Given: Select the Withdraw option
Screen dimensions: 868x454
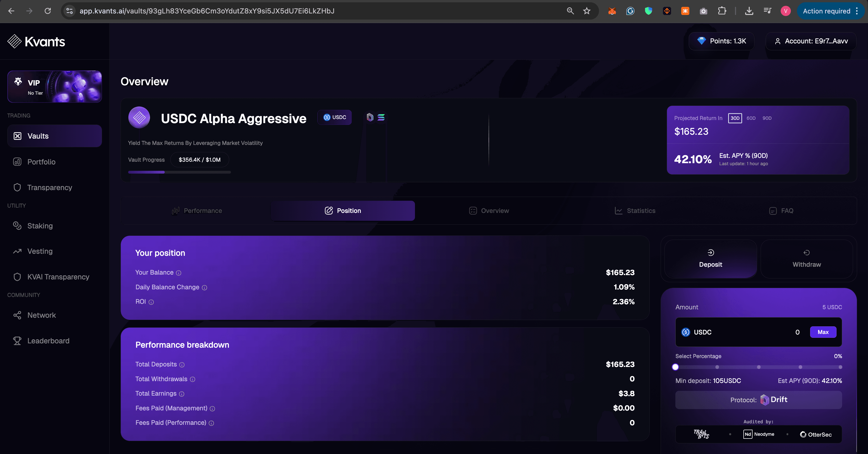Looking at the screenshot, I should coord(806,259).
